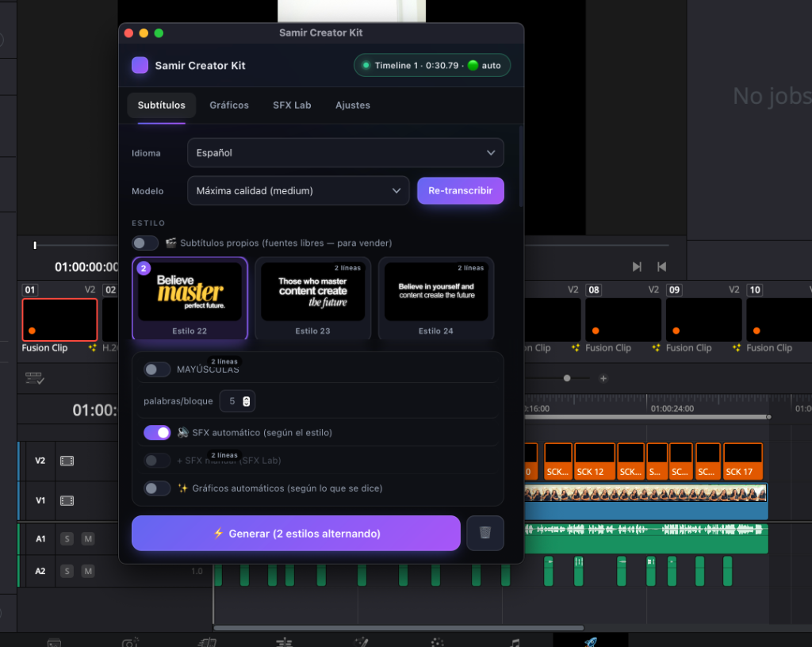
Task: Jump to previous clip in viewer
Action: pyautogui.click(x=661, y=266)
